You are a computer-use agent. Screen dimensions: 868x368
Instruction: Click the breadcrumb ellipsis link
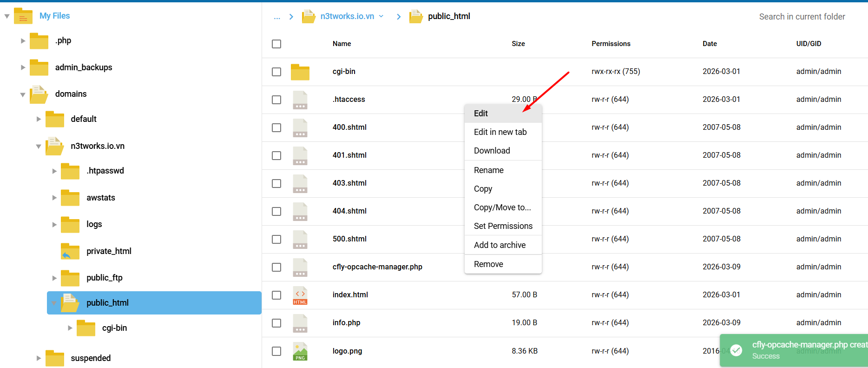pos(277,17)
